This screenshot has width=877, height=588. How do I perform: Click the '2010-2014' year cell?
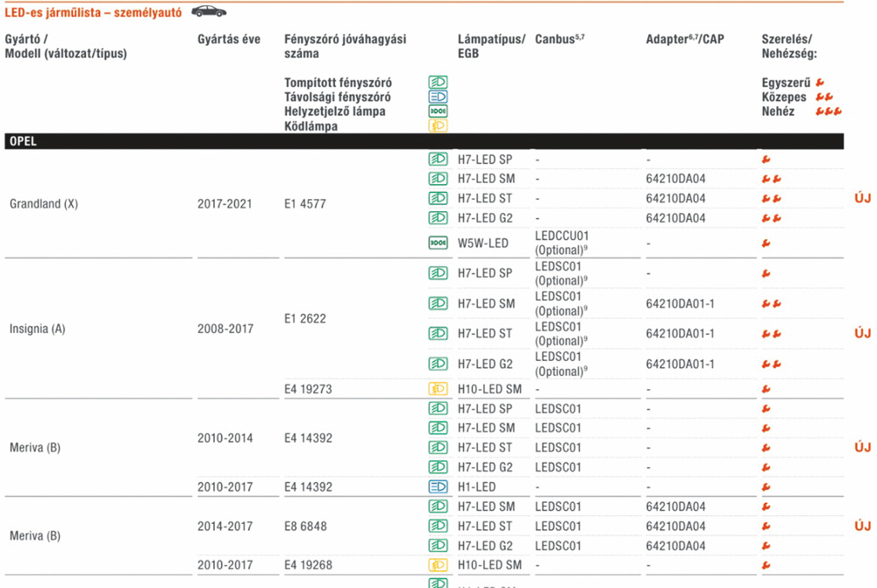pyautogui.click(x=225, y=438)
